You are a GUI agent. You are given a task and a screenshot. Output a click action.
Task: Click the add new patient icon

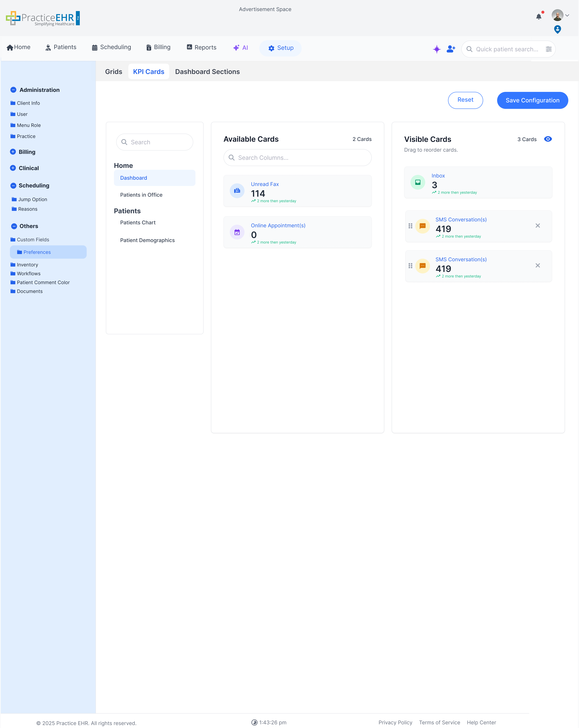[451, 49]
